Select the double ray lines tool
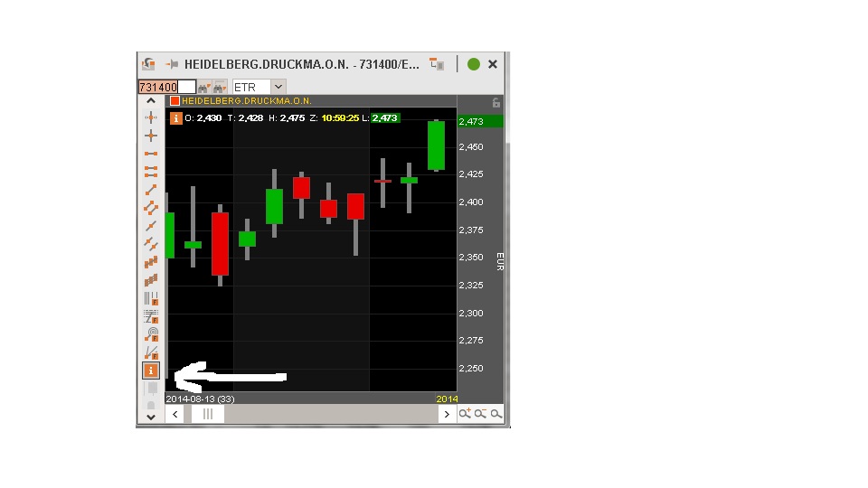The width and height of the screenshot is (868, 488). (x=151, y=243)
